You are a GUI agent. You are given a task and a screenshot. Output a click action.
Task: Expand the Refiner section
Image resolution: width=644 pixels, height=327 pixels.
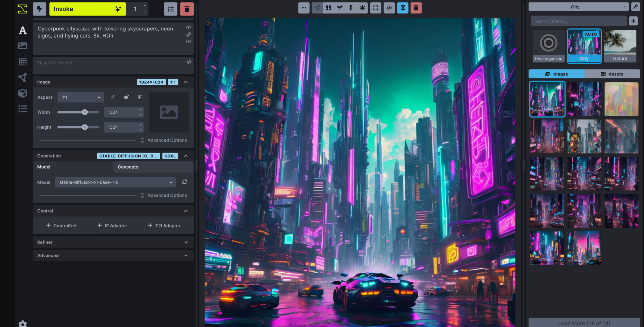coord(113,242)
